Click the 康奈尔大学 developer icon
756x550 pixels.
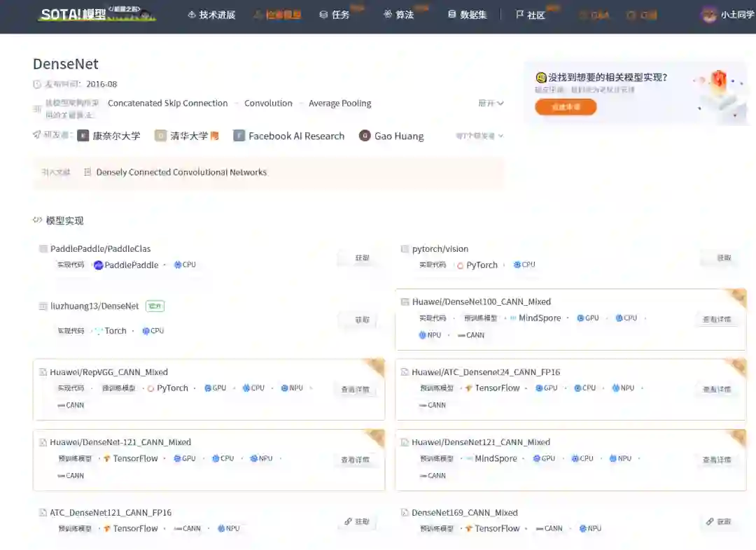pos(83,136)
